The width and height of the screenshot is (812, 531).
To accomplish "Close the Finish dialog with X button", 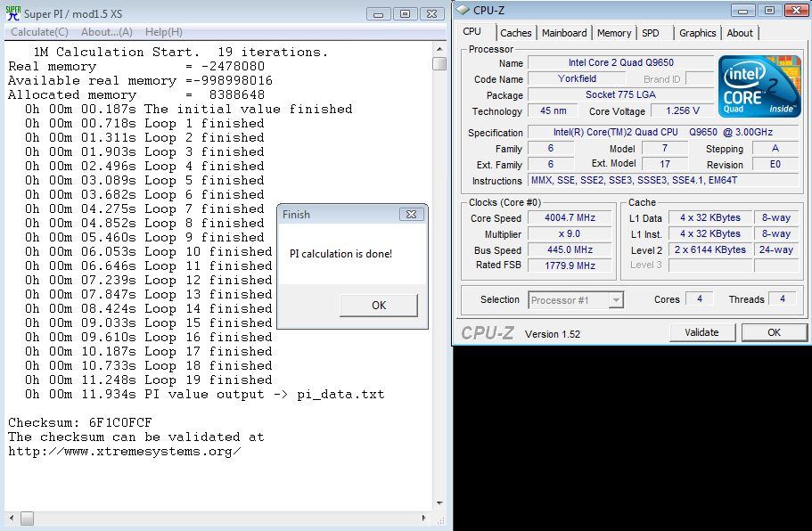I will coord(411,214).
